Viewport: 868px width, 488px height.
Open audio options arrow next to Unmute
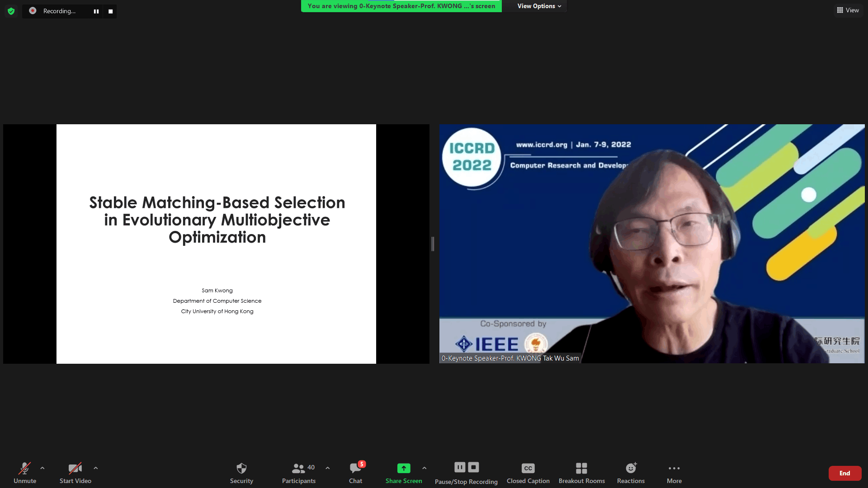(x=42, y=468)
